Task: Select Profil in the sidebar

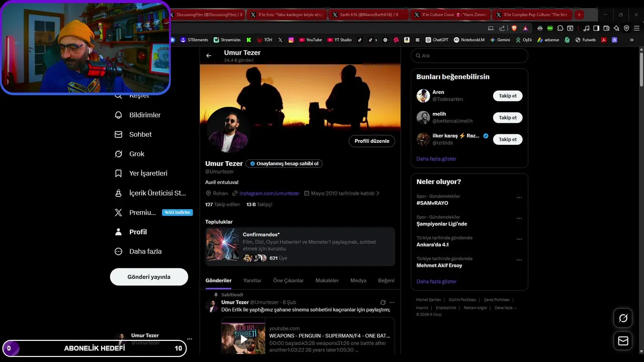Action: tap(131, 232)
